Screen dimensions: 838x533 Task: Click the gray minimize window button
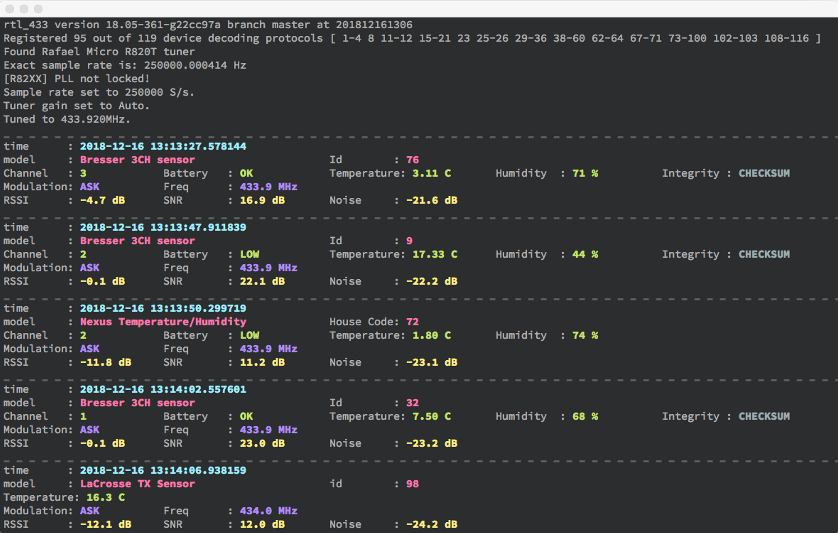coord(24,7)
